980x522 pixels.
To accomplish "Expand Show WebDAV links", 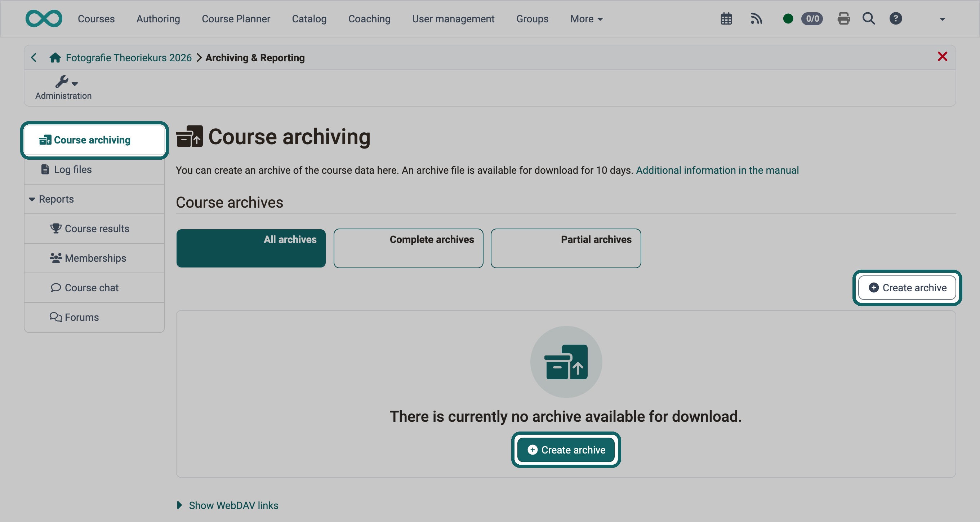I will [x=228, y=505].
